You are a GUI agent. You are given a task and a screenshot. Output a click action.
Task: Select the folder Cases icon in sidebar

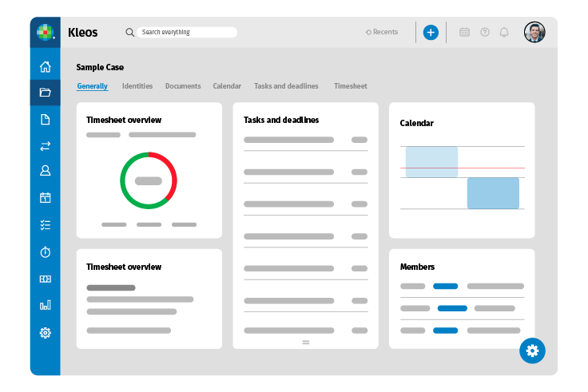46,93
